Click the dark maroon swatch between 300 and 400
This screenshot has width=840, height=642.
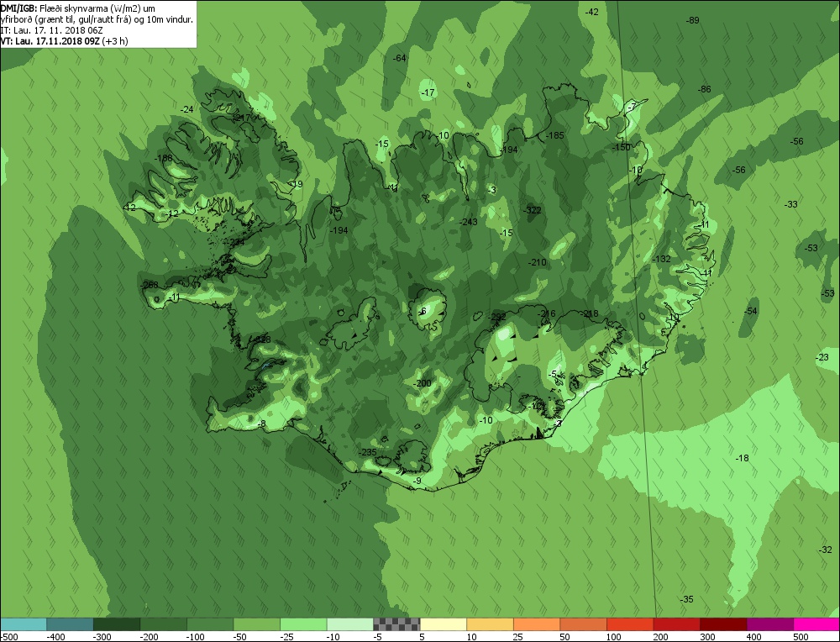[722, 624]
